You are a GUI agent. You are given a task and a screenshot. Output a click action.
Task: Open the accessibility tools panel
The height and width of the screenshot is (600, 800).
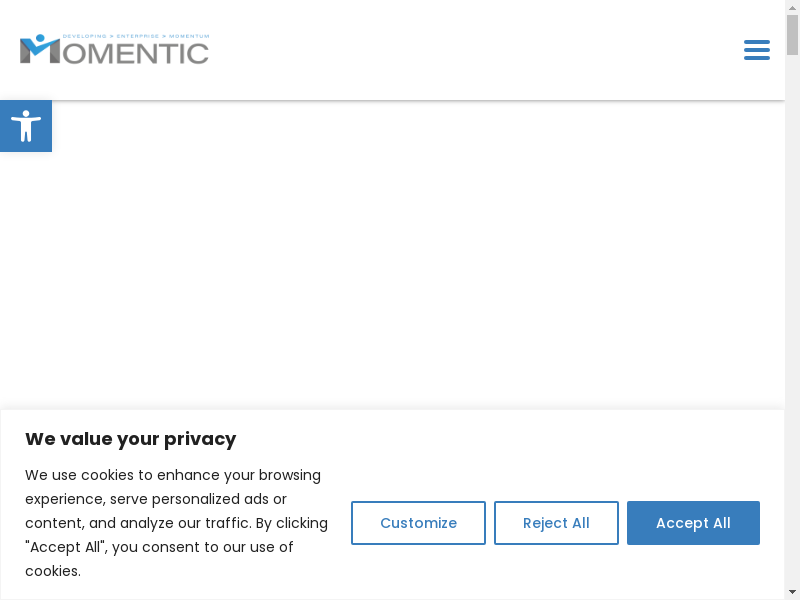coord(26,126)
